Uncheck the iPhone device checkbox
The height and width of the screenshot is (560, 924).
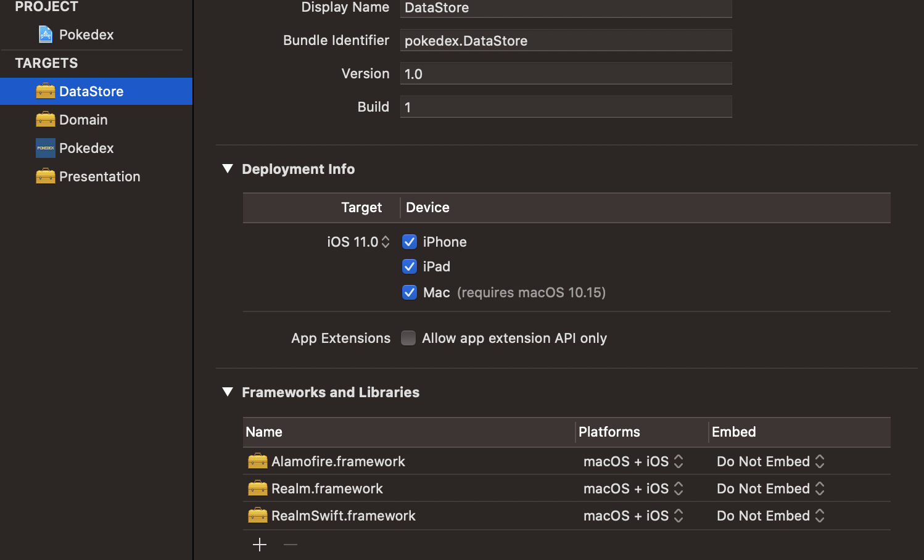tap(409, 241)
